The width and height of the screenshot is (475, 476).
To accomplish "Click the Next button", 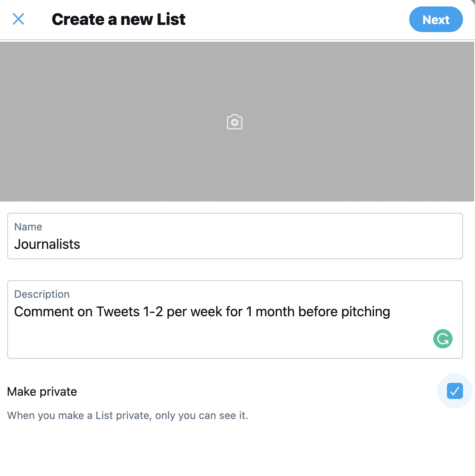I will point(436,19).
